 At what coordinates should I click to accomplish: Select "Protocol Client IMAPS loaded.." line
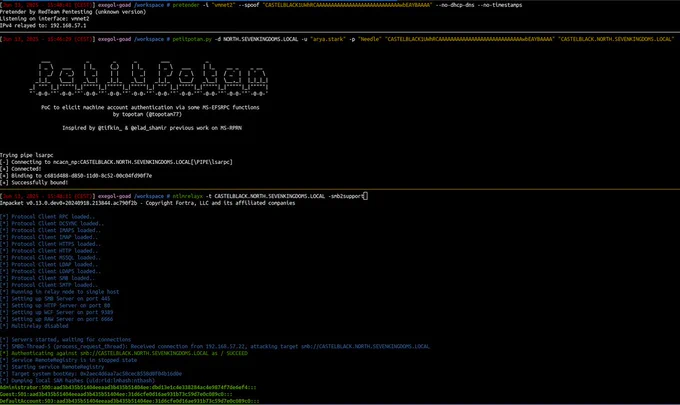(51, 230)
